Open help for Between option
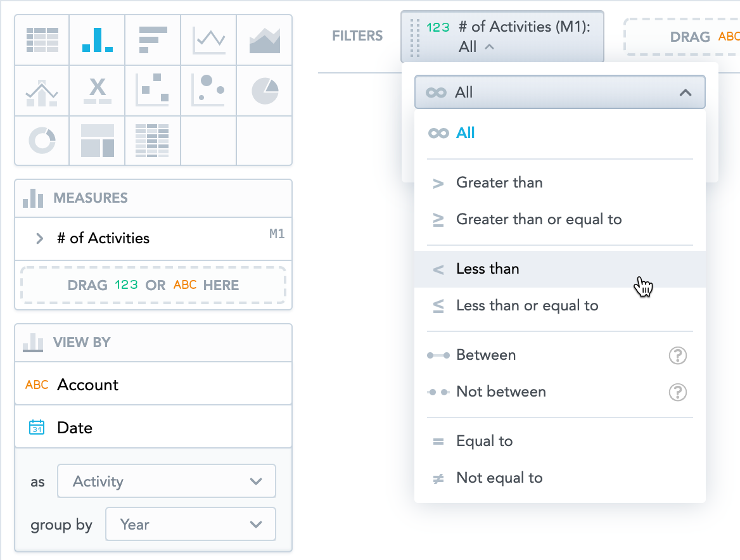740x560 pixels. 678,355
